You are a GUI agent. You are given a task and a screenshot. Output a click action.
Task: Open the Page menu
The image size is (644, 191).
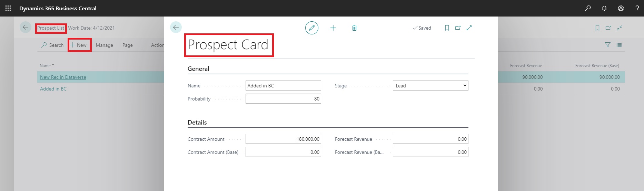click(x=127, y=45)
